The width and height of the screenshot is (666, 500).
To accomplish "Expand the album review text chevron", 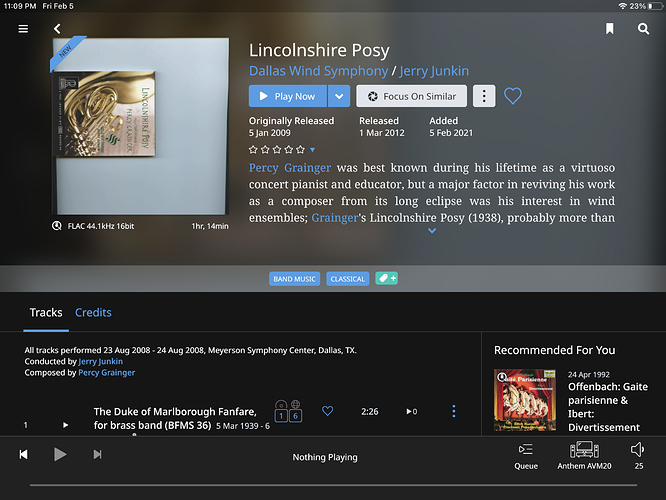I will point(432,231).
